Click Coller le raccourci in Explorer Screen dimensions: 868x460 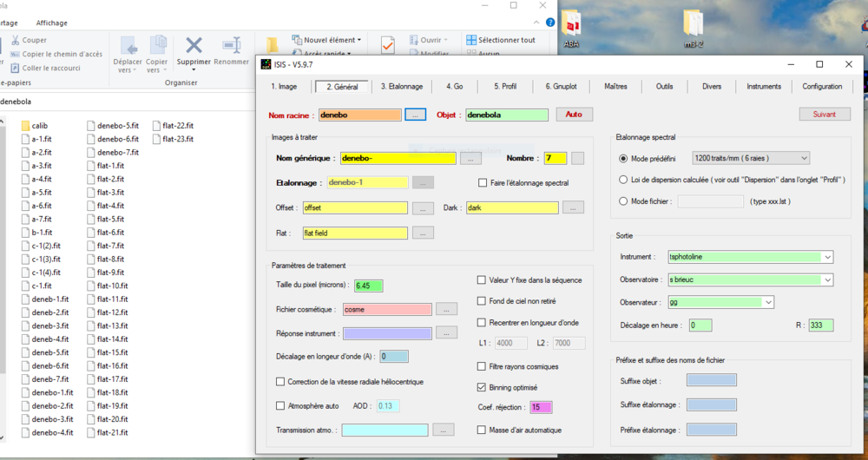point(45,68)
